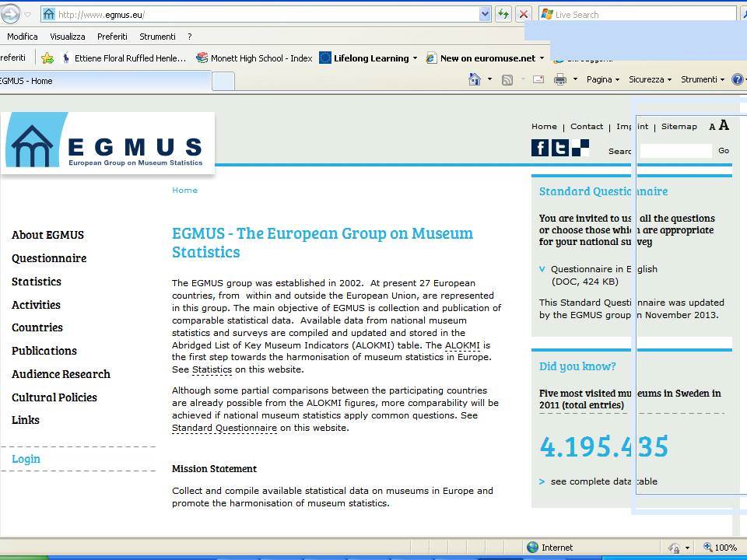Viewport: 747px width, 560px height.
Task: Click the yellow star add-to-favorites icon
Action: click(47, 58)
